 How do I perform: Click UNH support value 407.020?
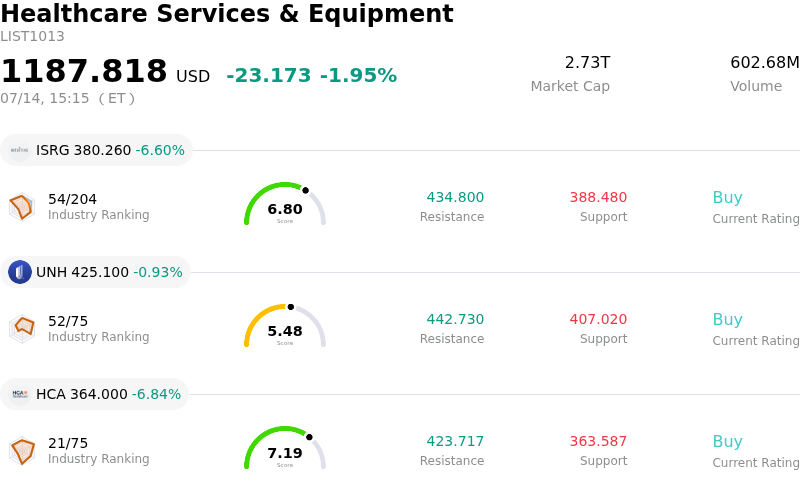[x=598, y=319]
